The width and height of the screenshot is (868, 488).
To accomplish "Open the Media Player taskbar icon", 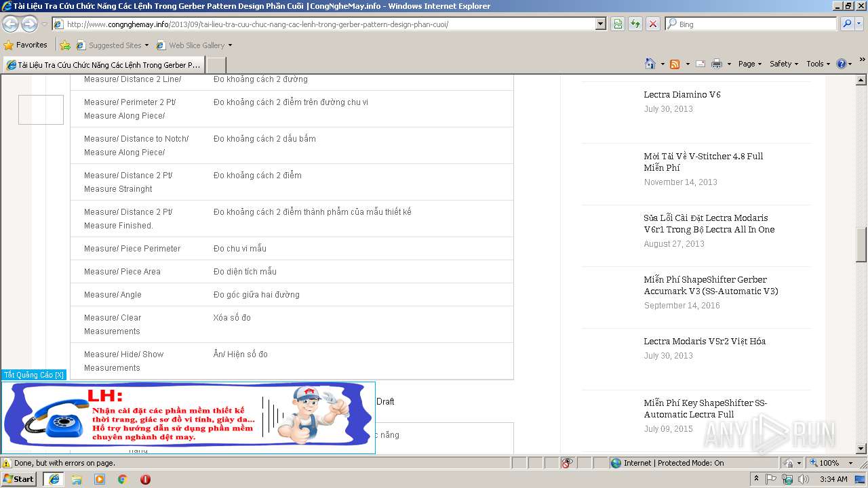I will (x=100, y=479).
